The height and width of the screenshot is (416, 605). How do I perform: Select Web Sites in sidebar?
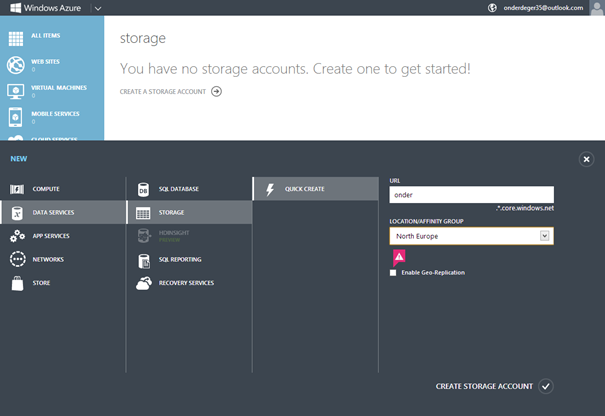(45, 61)
